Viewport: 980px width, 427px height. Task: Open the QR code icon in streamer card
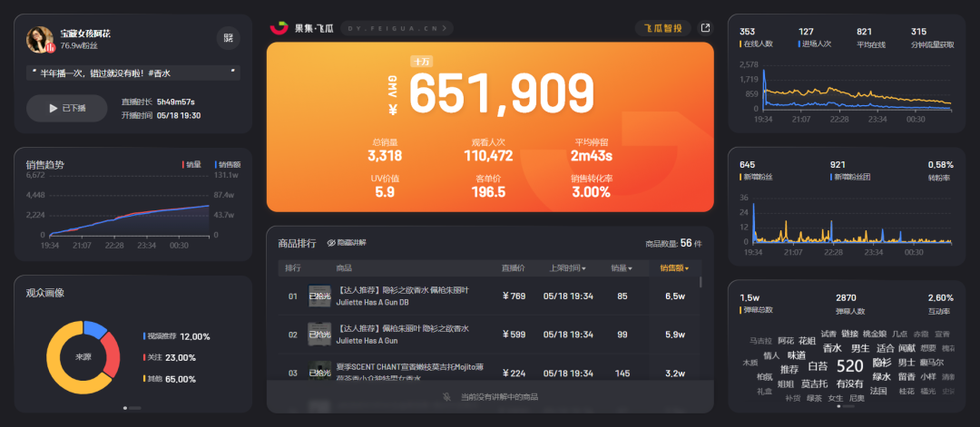(x=228, y=38)
